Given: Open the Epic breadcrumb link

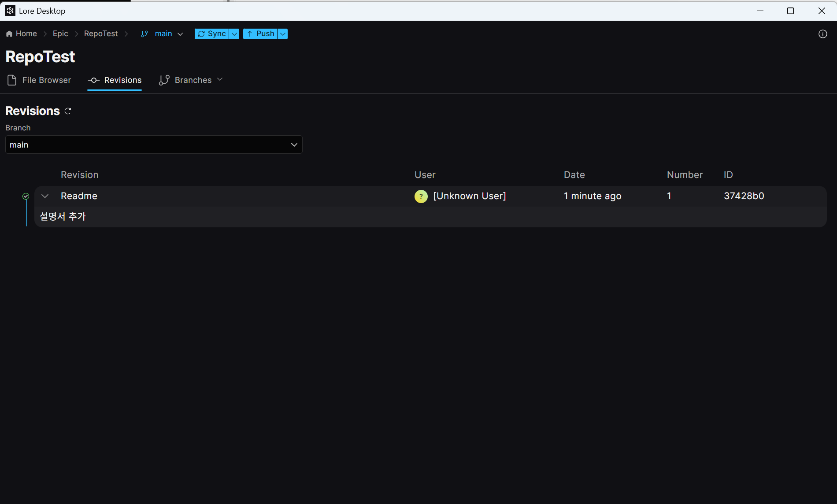Looking at the screenshot, I should (x=60, y=34).
